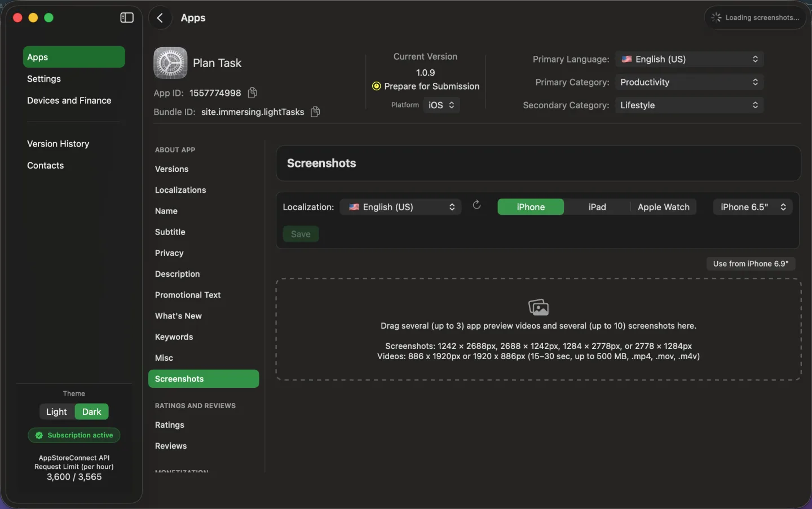Refresh screenshots with circular arrow icon

(476, 205)
